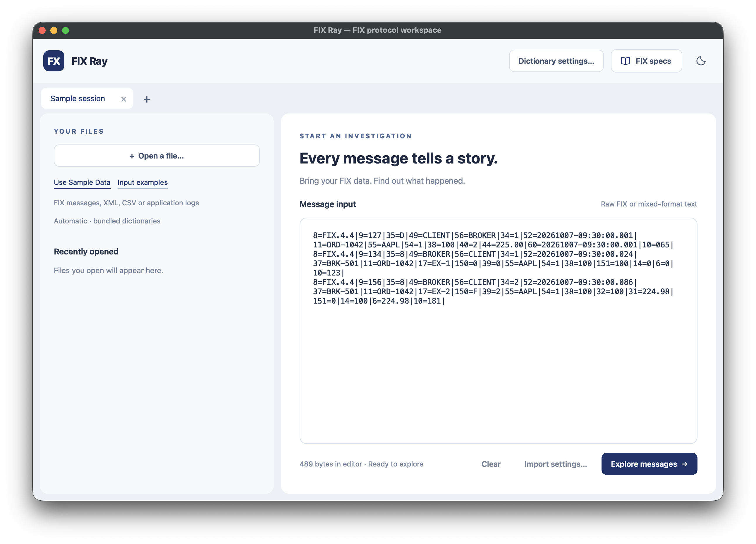Click '489 bytes in editor' status text
This screenshot has height=544, width=756.
(330, 464)
